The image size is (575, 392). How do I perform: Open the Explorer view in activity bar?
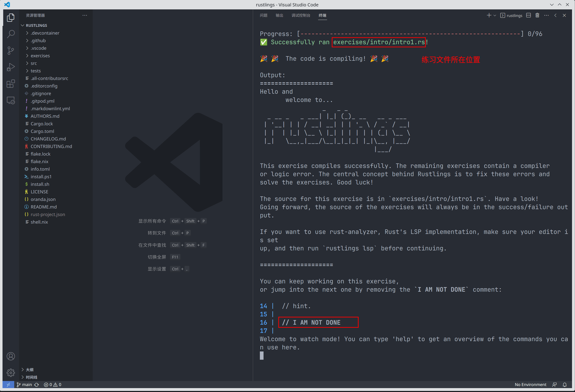11,18
